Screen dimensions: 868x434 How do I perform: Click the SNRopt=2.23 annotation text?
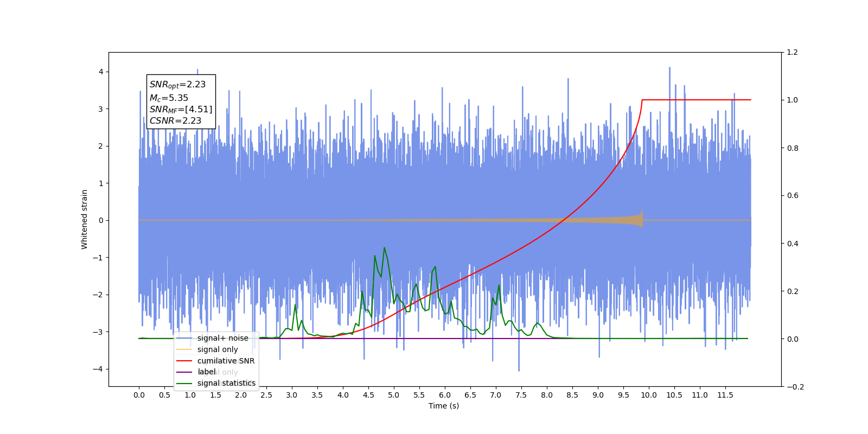pos(177,85)
